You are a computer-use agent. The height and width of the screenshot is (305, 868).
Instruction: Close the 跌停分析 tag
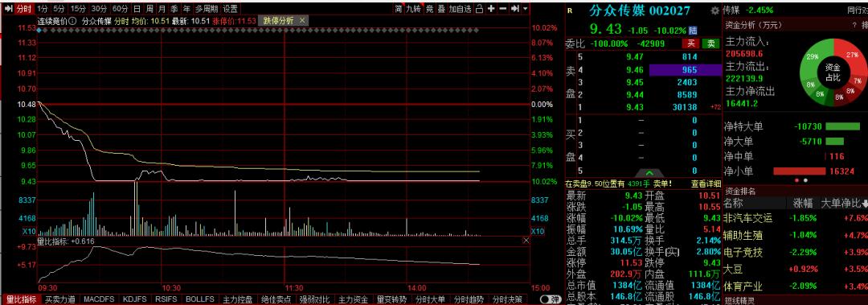click(x=301, y=20)
